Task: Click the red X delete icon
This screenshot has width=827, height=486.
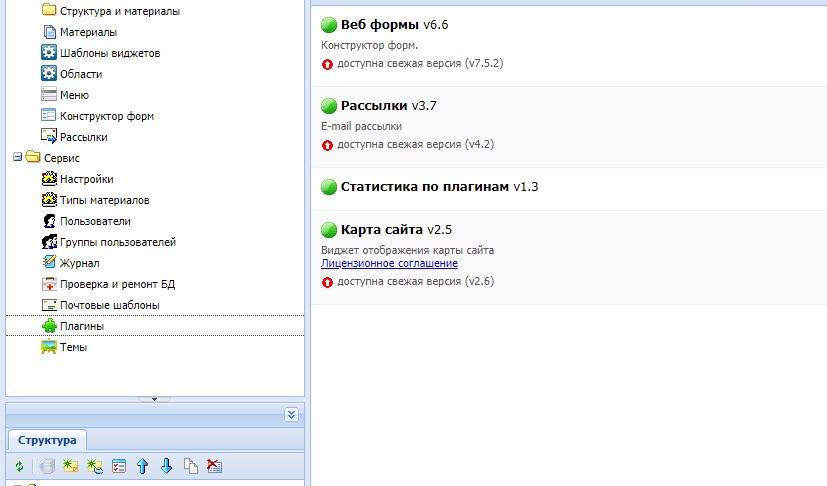Action: coord(214,466)
